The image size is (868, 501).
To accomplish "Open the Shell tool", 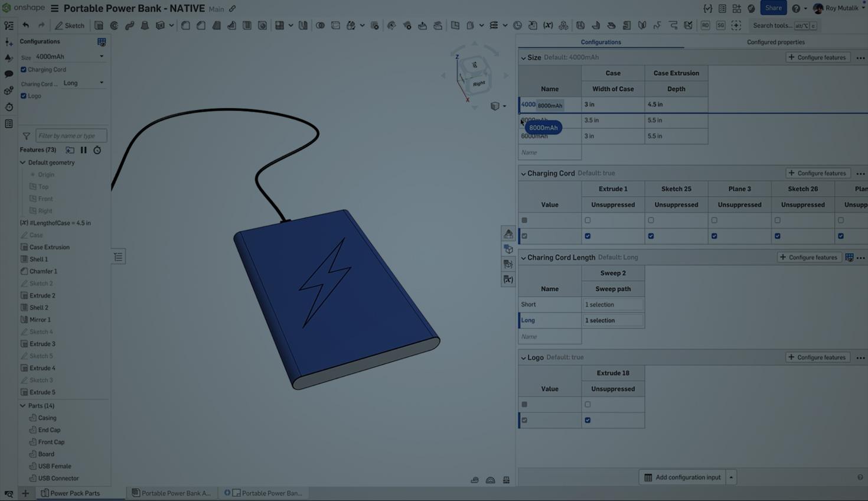I will [x=247, y=25].
